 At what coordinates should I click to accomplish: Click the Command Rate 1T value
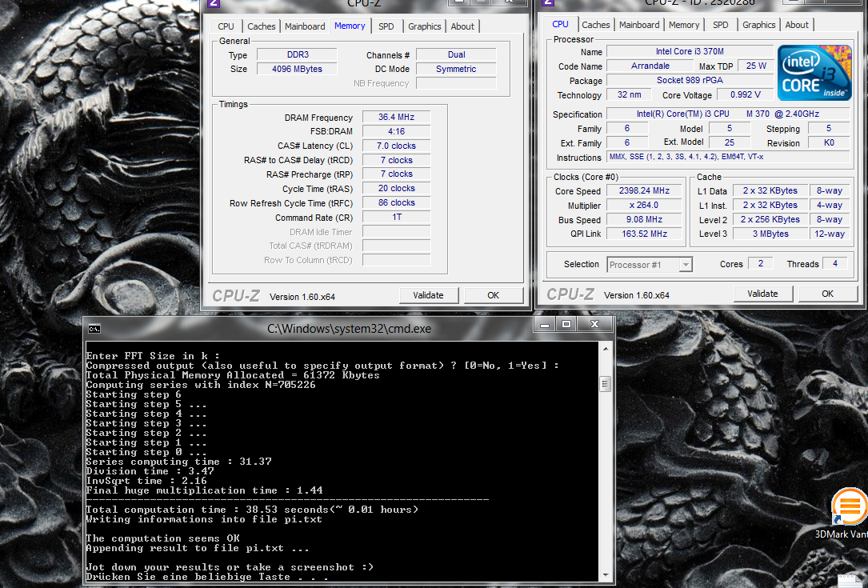tap(396, 217)
